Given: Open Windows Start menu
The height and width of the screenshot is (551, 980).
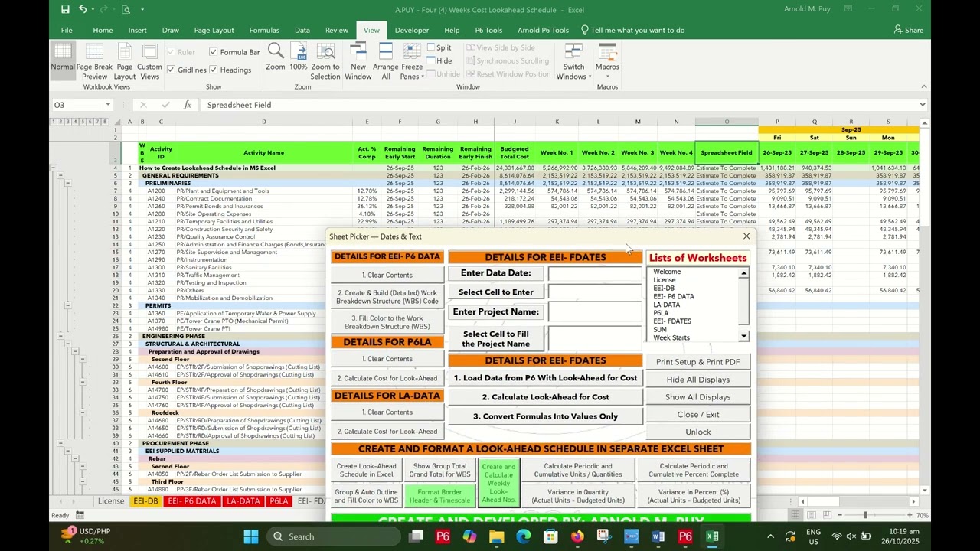Looking at the screenshot, I should coord(251,536).
